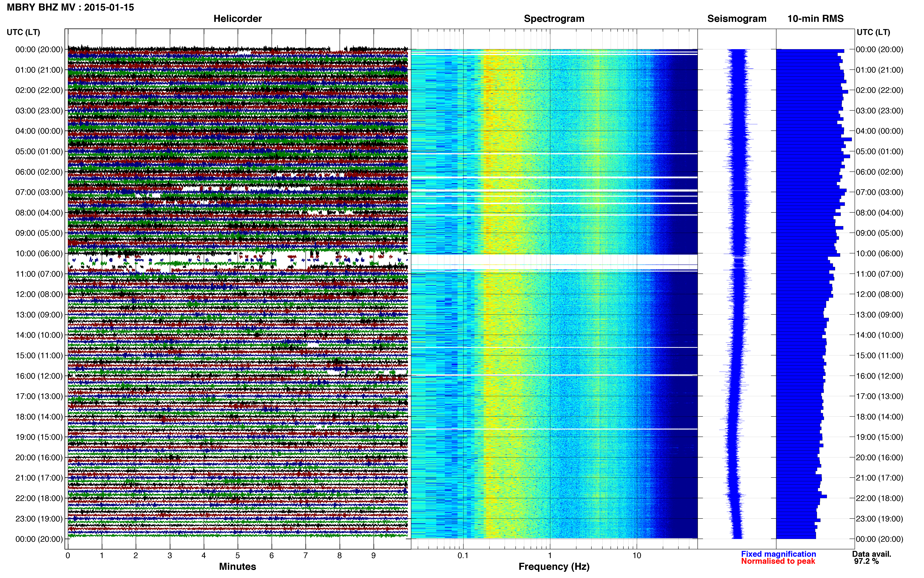Click helicorder axis label '04:00 (00:00)'
This screenshot has width=924, height=578.
pos(39,131)
